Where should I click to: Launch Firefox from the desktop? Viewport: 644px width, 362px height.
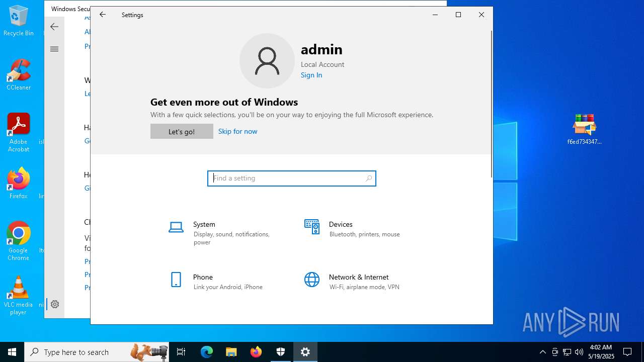click(x=19, y=184)
